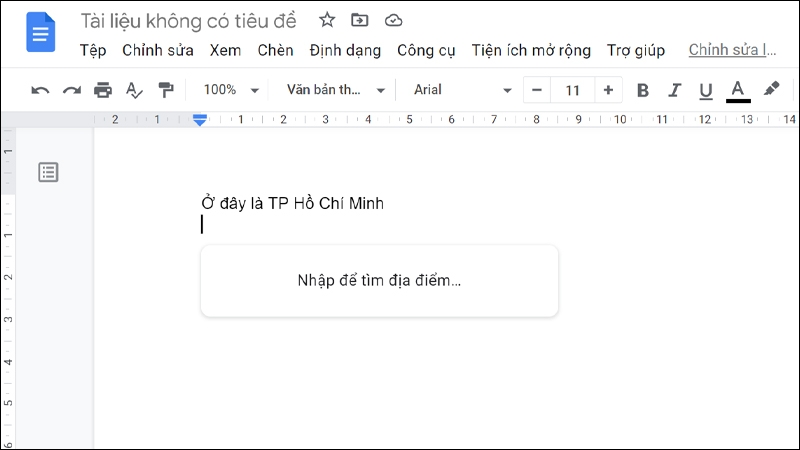Image resolution: width=800 pixels, height=450 pixels.
Task: Edit the font size field 11
Action: [572, 90]
